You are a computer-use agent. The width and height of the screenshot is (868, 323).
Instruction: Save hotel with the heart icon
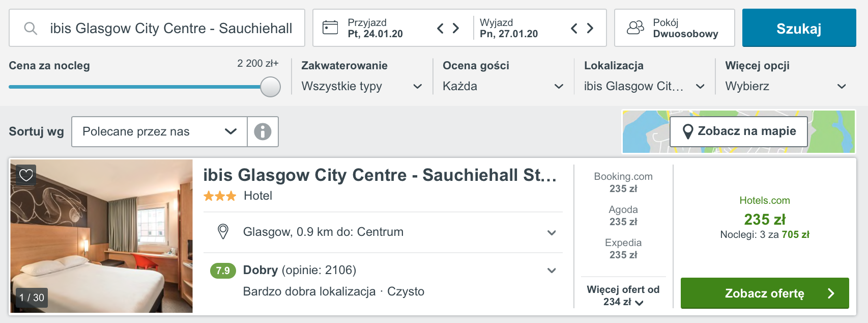(26, 175)
